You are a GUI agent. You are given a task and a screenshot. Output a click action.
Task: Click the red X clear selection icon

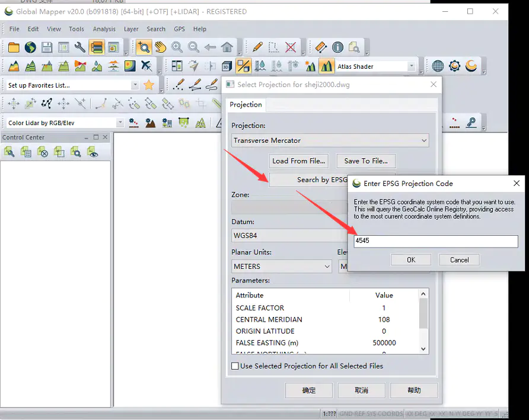[291, 47]
